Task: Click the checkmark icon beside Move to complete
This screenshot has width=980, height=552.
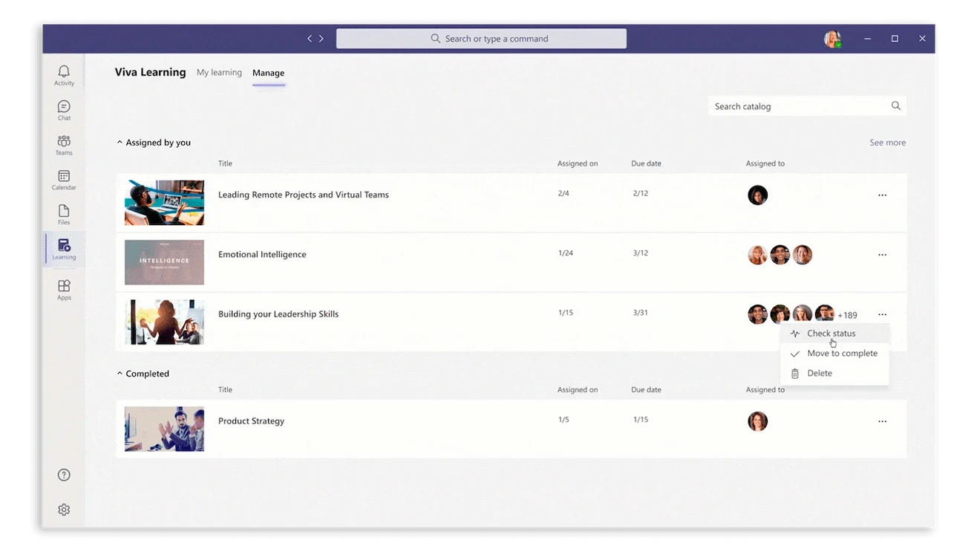Action: [x=795, y=354]
